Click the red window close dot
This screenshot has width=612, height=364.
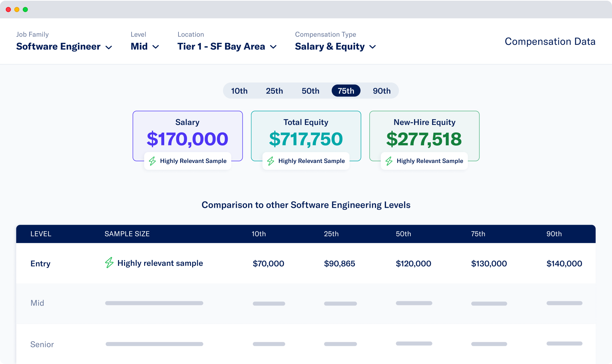8,10
